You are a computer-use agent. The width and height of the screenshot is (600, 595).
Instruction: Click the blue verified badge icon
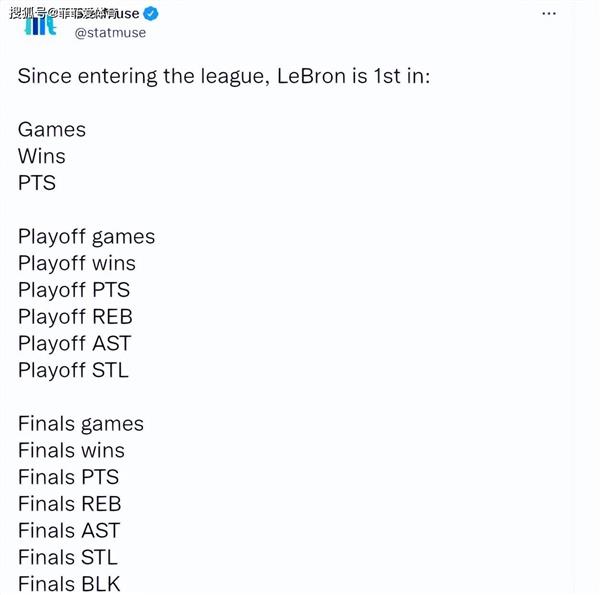click(x=151, y=14)
